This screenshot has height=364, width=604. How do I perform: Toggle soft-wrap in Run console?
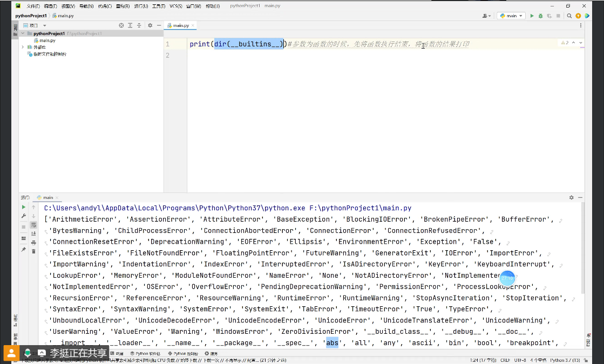(x=33, y=225)
